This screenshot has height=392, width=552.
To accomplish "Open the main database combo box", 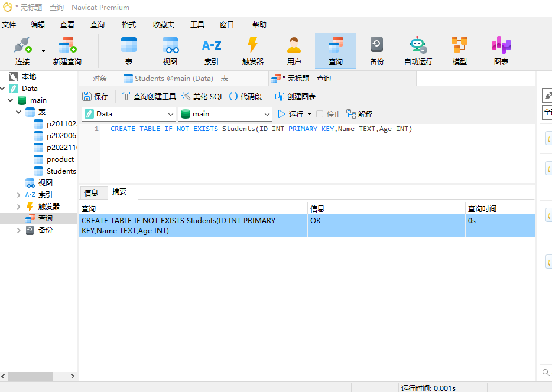I will click(x=225, y=114).
